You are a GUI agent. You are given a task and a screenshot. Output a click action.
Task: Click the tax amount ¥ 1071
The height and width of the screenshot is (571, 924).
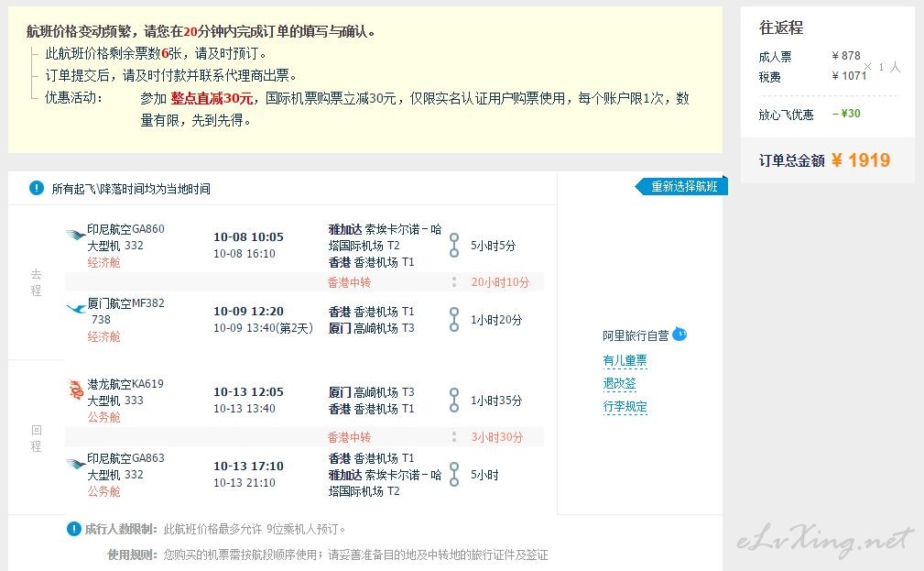coord(849,75)
